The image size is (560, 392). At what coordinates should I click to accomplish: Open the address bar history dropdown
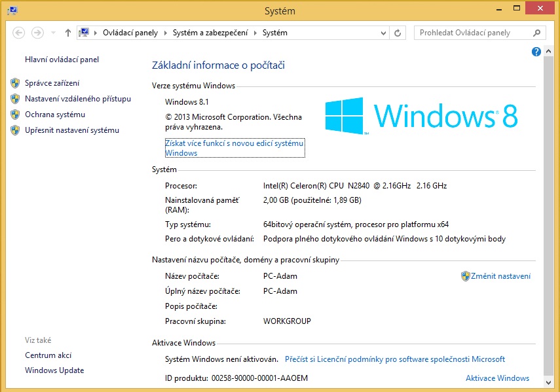383,33
